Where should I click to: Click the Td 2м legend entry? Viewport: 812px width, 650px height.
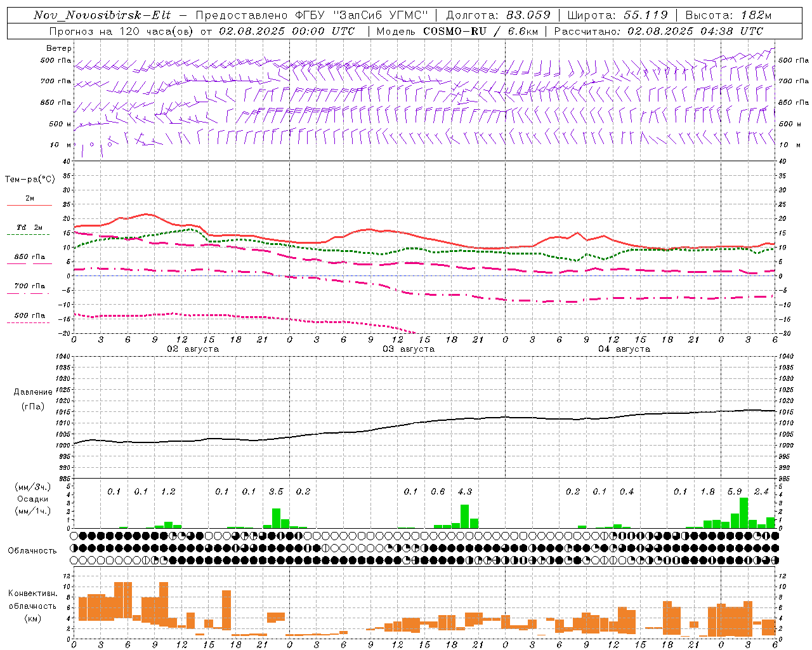pyautogui.click(x=29, y=227)
